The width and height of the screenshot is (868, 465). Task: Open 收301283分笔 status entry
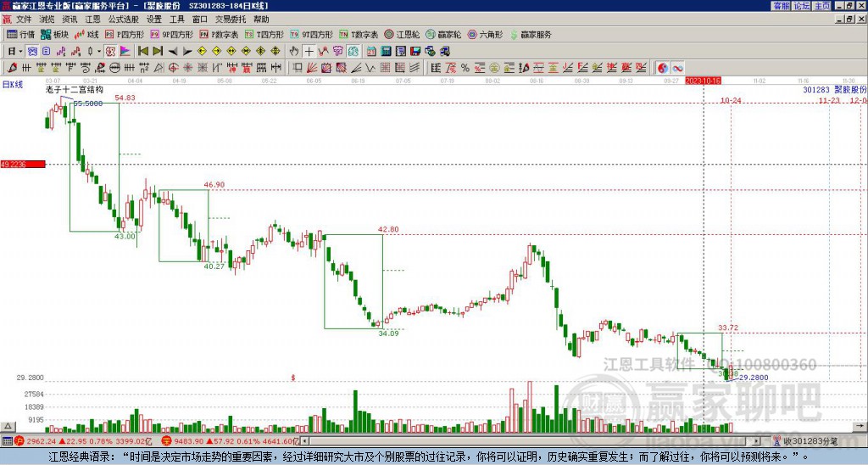click(x=805, y=441)
